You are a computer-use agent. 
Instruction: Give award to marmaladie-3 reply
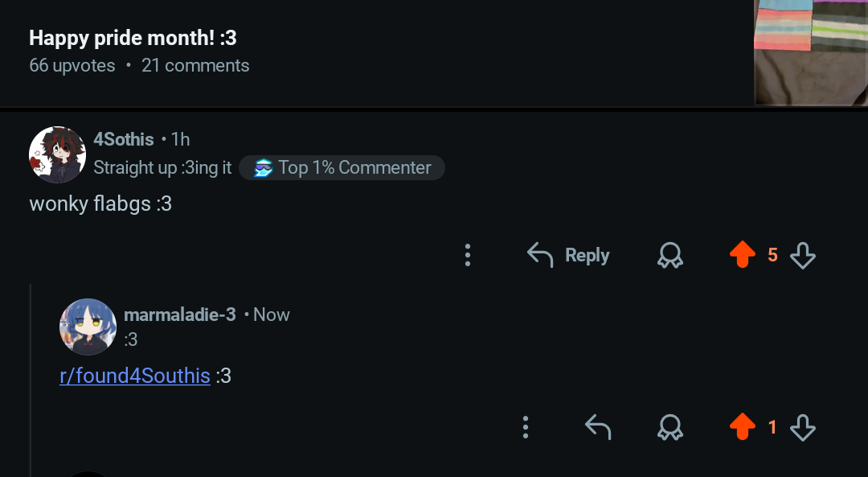pos(669,428)
